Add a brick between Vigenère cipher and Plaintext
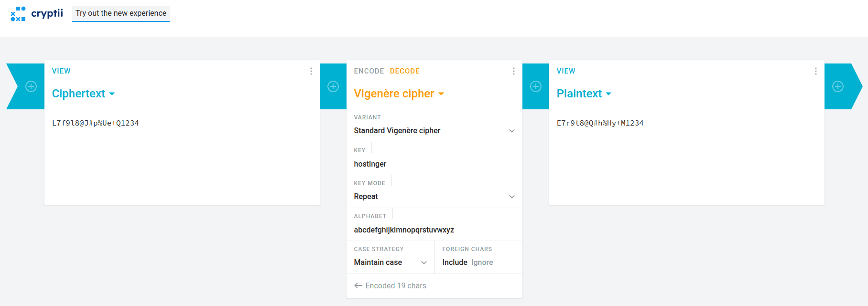The width and height of the screenshot is (868, 306). coord(536,86)
